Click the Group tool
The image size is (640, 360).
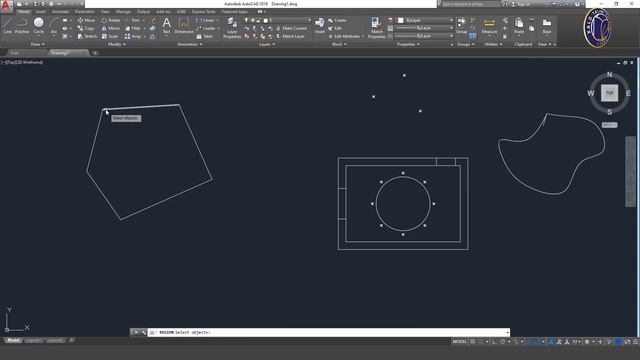tap(462, 25)
